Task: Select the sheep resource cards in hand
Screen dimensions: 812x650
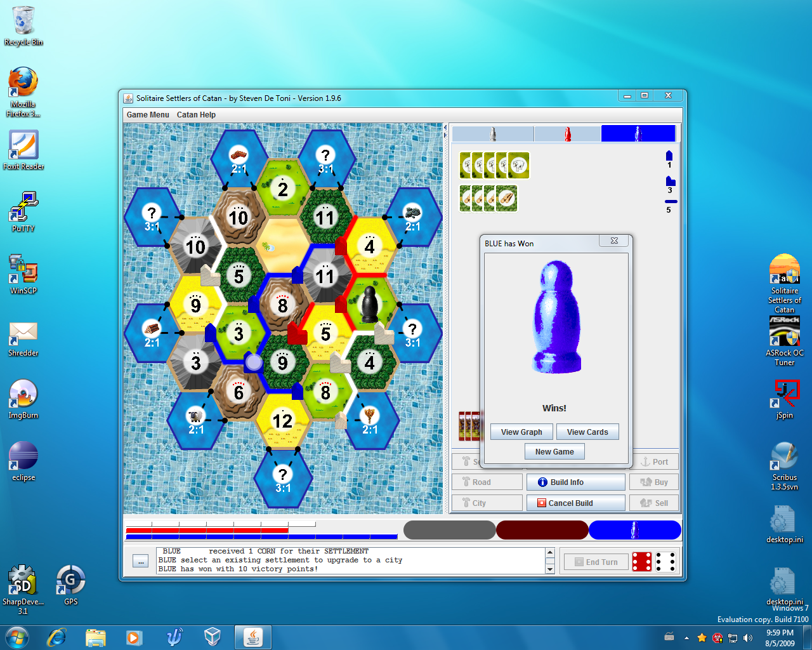Action: click(x=495, y=166)
